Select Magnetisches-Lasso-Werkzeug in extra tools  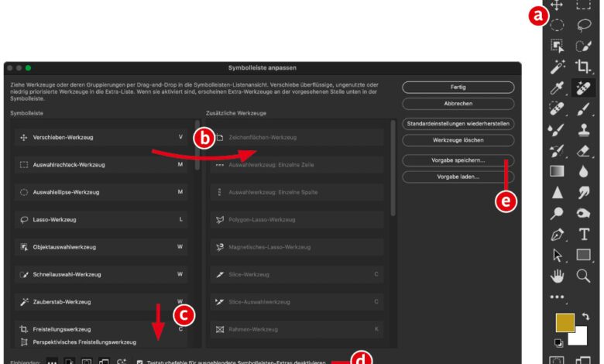(297, 247)
